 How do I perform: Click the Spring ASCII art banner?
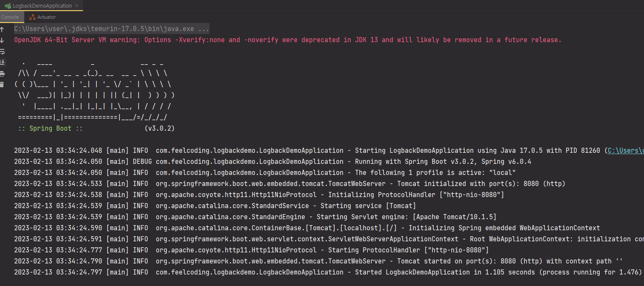tap(94, 90)
